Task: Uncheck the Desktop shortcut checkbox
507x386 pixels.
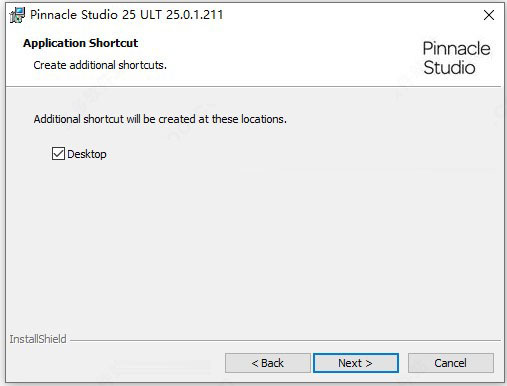Action: [x=58, y=154]
